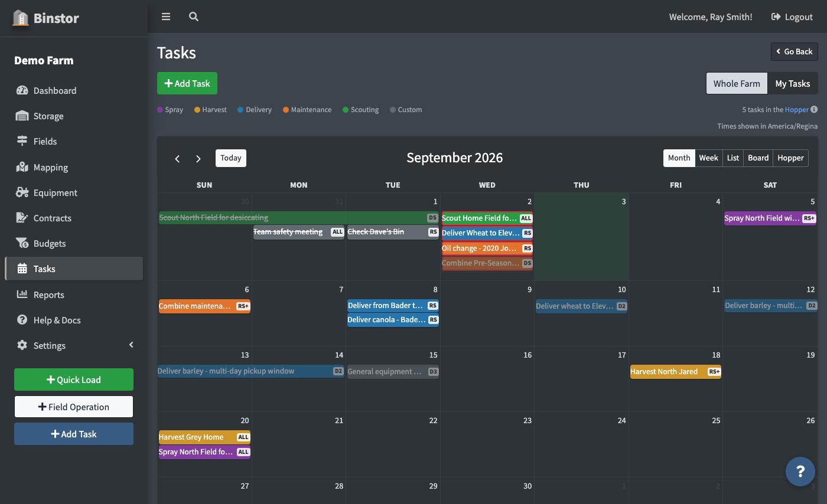
Task: Click the Help & Docs question icon
Action: click(22, 320)
